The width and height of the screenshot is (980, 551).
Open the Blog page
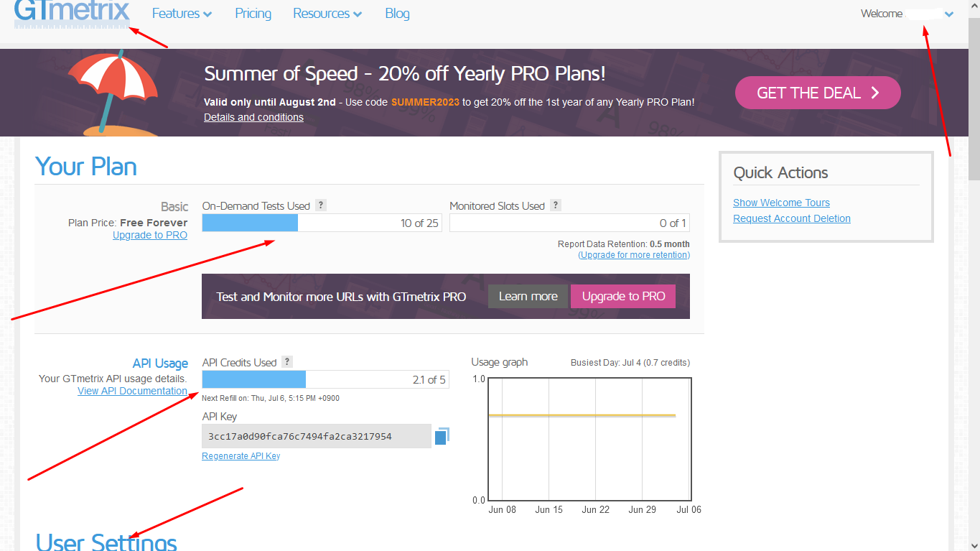point(397,14)
